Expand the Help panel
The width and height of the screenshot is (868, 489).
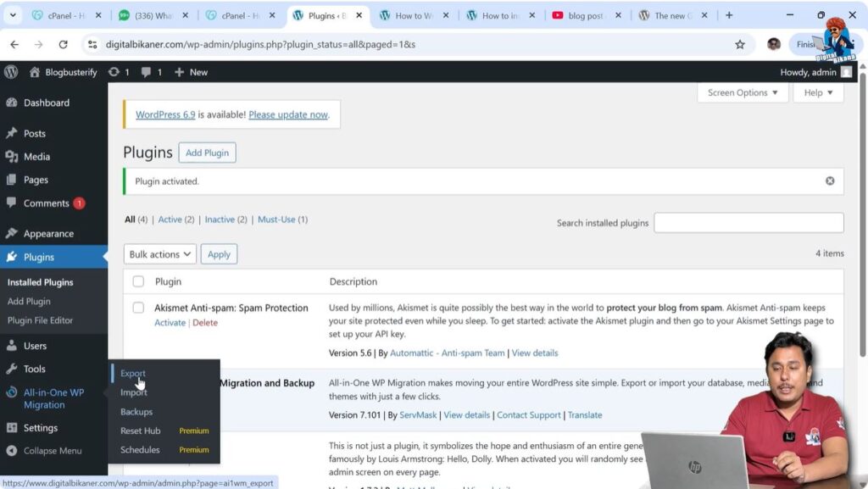(x=816, y=92)
